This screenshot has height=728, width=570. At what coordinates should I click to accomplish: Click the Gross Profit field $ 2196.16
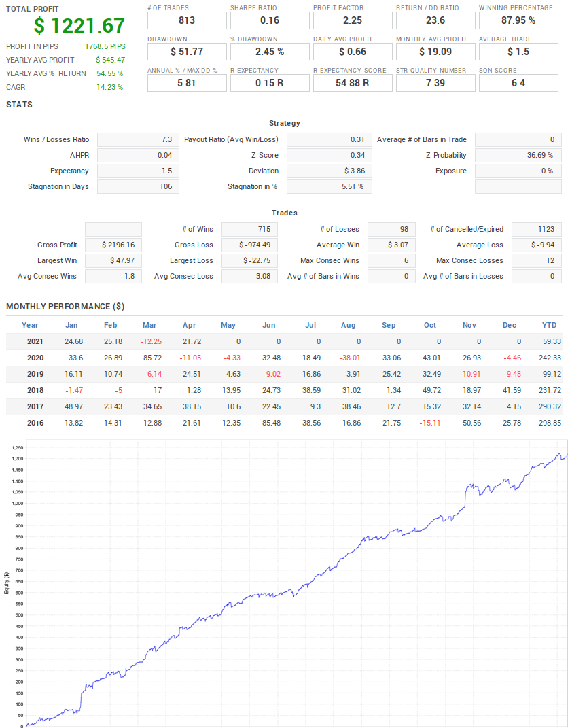(113, 245)
